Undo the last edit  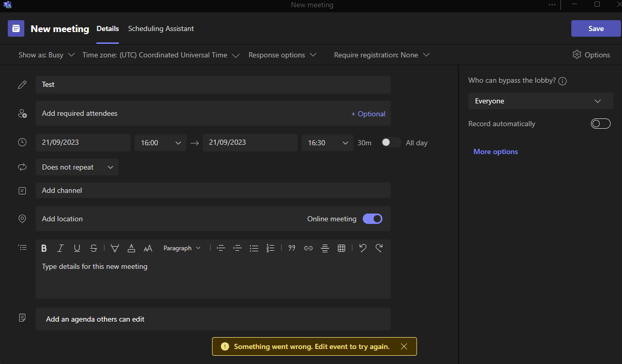pos(363,248)
